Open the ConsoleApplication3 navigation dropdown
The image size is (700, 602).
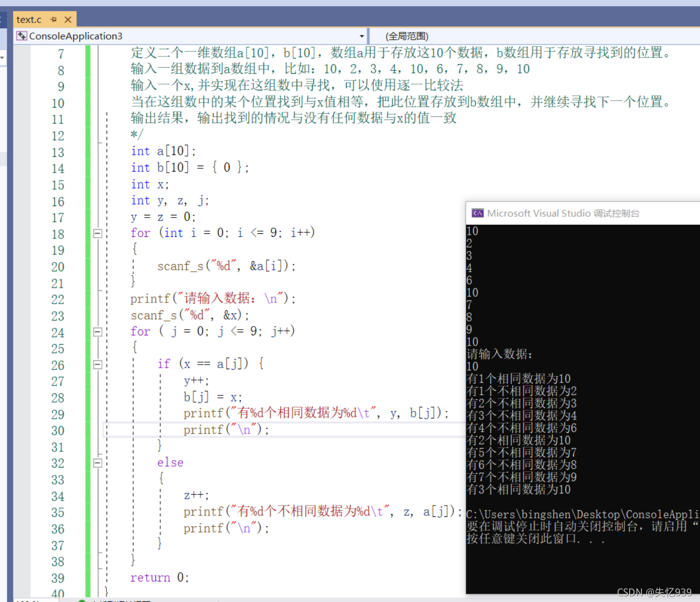click(x=362, y=36)
